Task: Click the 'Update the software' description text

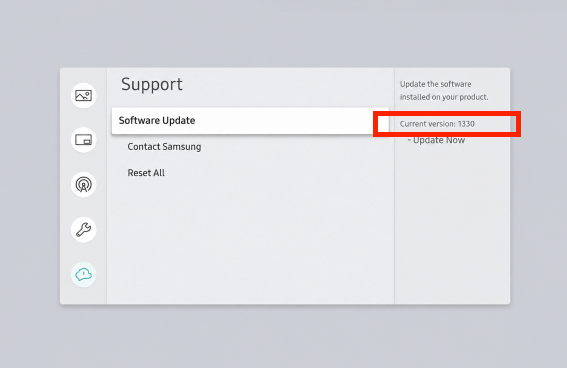Action: (x=444, y=91)
